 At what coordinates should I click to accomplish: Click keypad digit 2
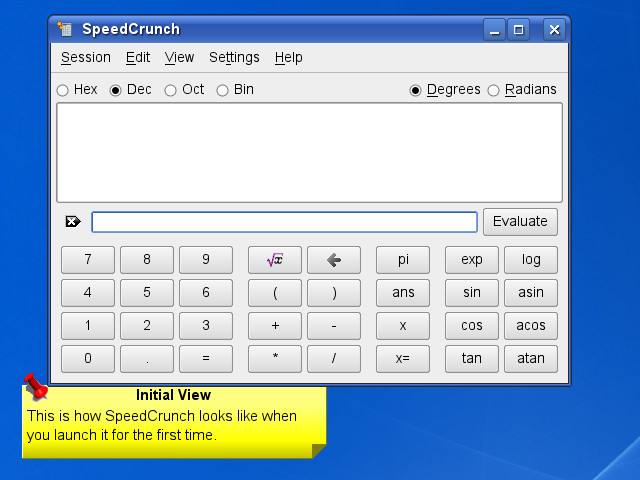point(147,326)
